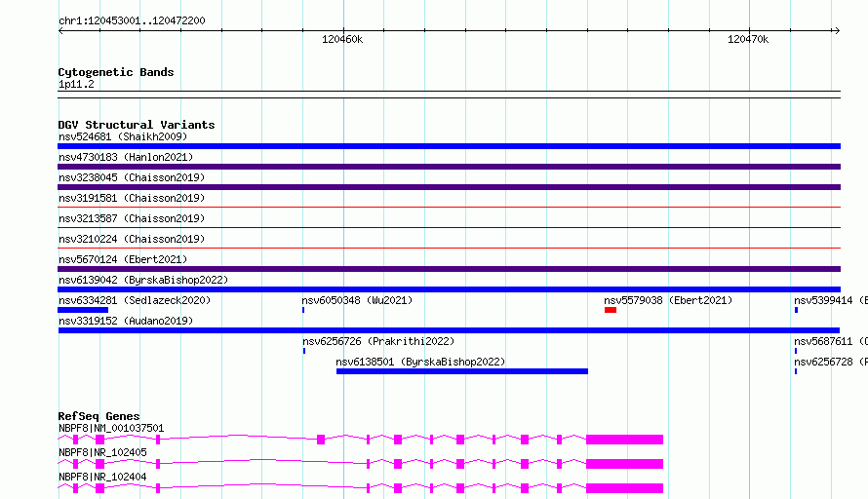868x499 pixels.
Task: Select the 1p11.2 band label
Action: 76,84
